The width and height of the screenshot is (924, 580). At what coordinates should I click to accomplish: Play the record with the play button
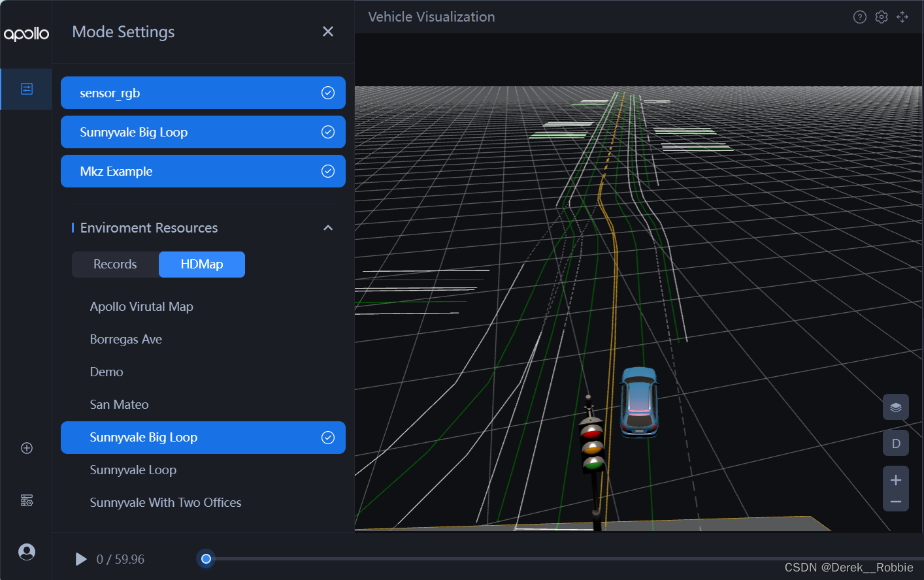(81, 559)
